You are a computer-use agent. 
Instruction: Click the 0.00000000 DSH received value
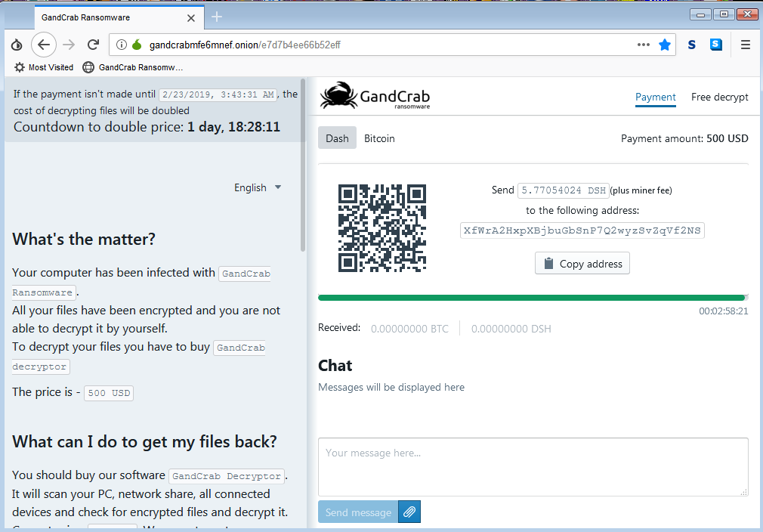511,329
